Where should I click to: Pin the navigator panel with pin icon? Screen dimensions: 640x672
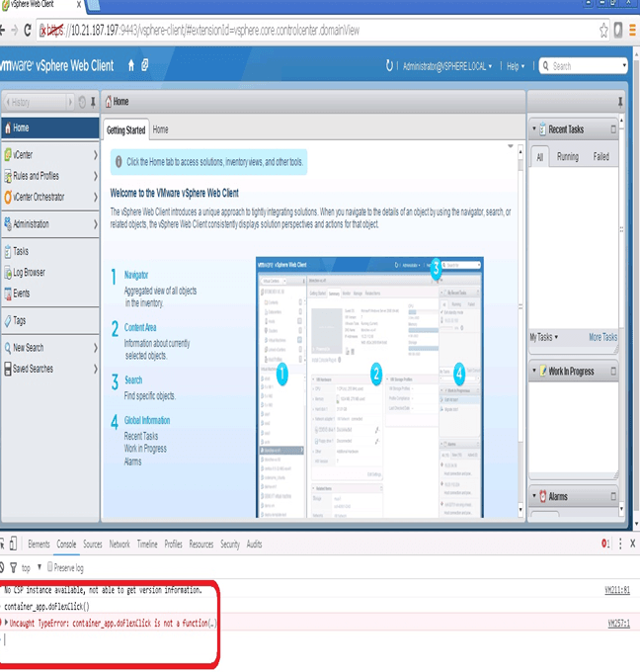point(93,103)
